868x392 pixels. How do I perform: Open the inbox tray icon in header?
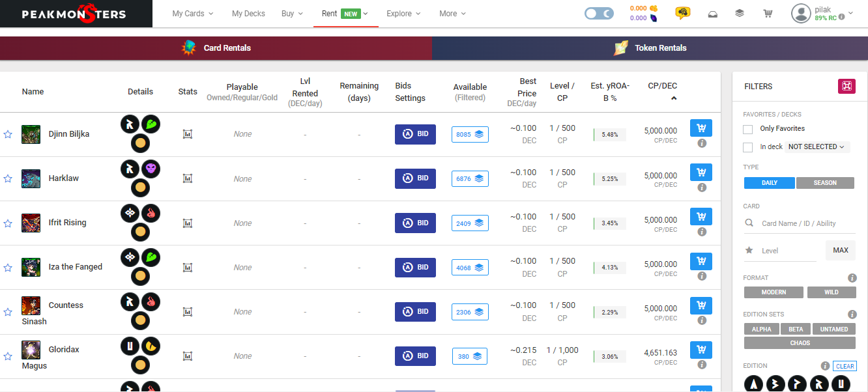713,13
